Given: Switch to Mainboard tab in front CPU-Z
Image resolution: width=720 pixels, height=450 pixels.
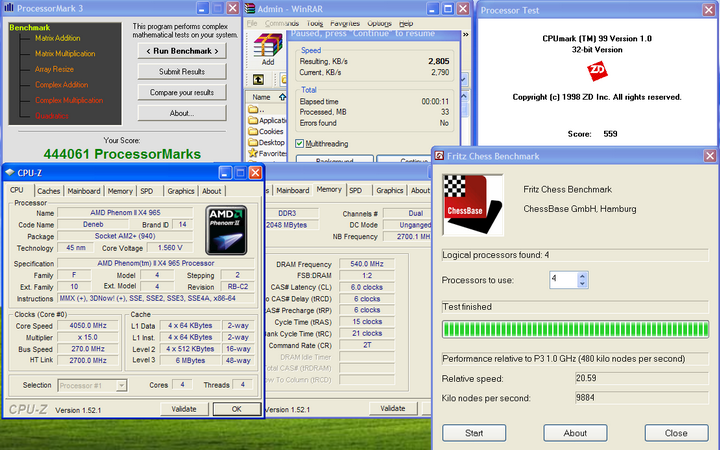Looking at the screenshot, I should click(84, 191).
